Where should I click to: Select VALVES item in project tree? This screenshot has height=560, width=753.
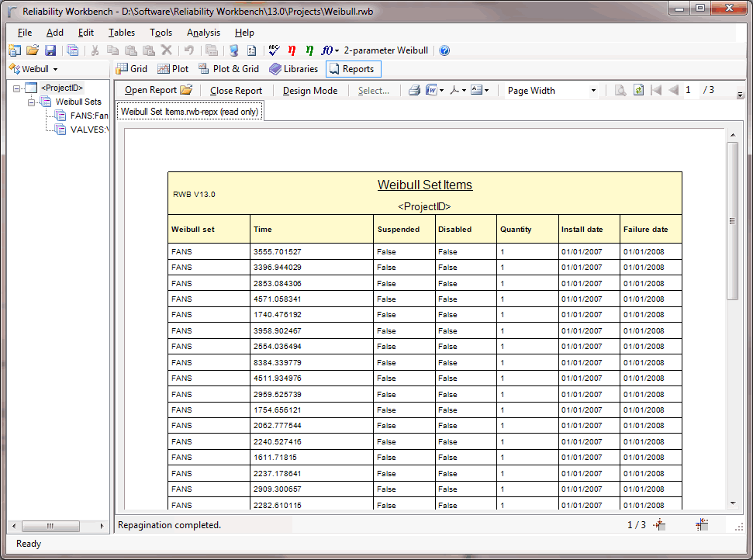point(88,130)
